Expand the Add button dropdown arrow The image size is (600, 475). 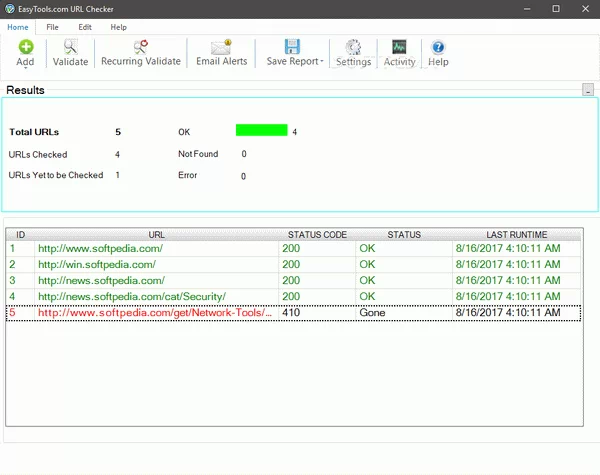click(x=26, y=68)
